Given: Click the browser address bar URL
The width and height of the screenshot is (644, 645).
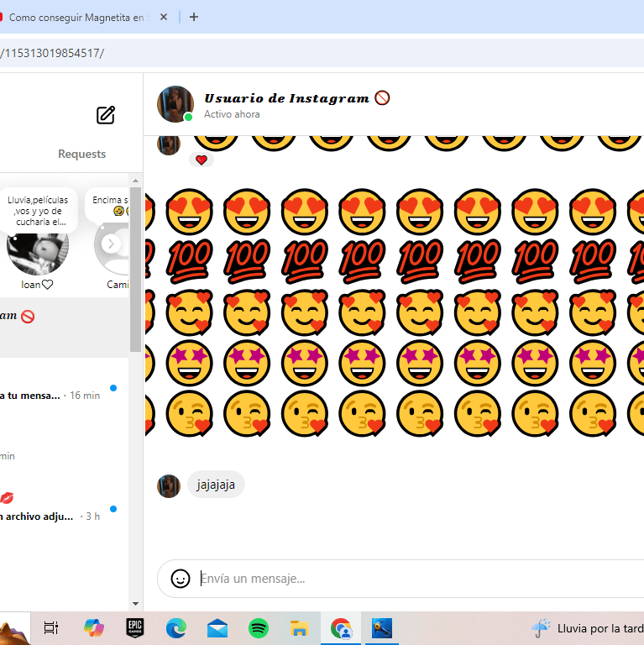Looking at the screenshot, I should click(x=53, y=53).
